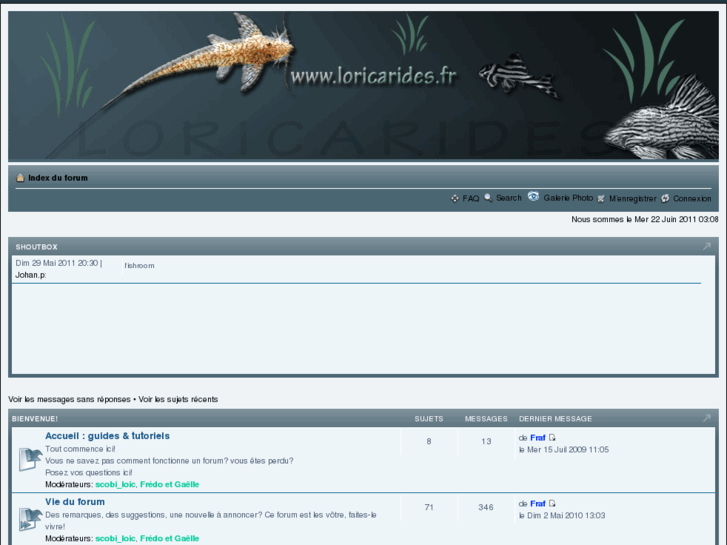
Task: Open the Connexion menu link
Action: coord(692,199)
